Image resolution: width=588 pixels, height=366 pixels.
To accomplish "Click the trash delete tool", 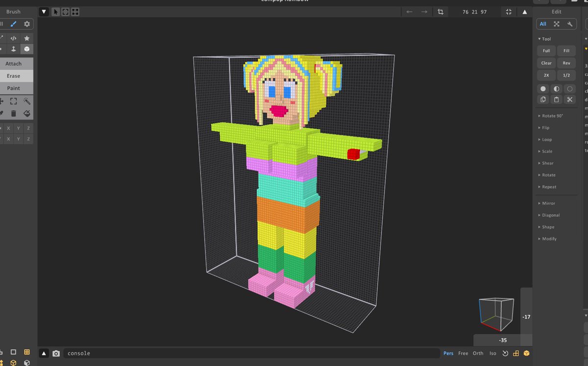I will (x=13, y=113).
